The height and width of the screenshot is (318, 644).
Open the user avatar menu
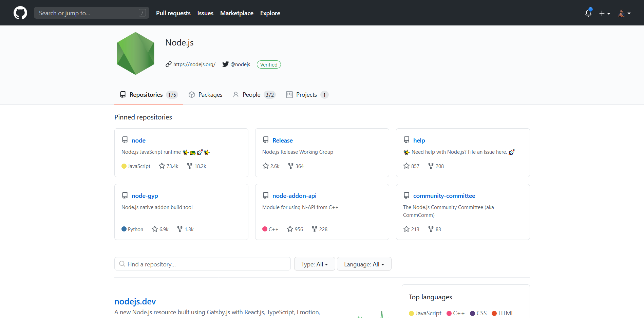[624, 13]
